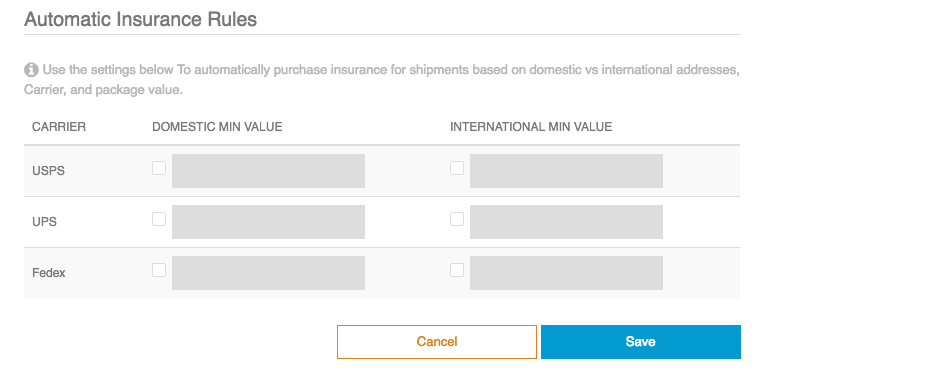This screenshot has width=950, height=377.
Task: Click the Fedex international min value field
Action: click(566, 273)
